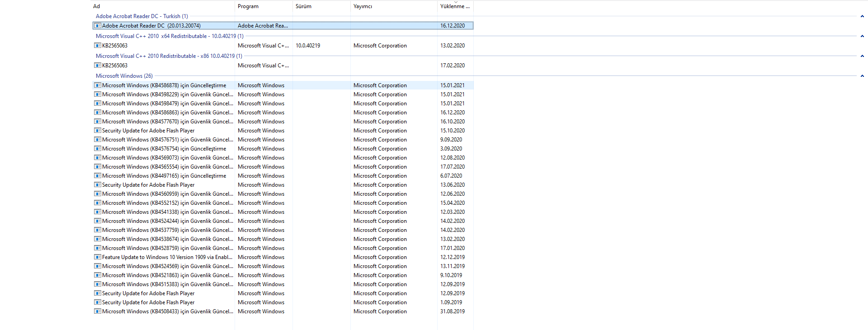Click the install date 15.04.2020
This screenshot has height=330, width=868.
coord(453,203)
